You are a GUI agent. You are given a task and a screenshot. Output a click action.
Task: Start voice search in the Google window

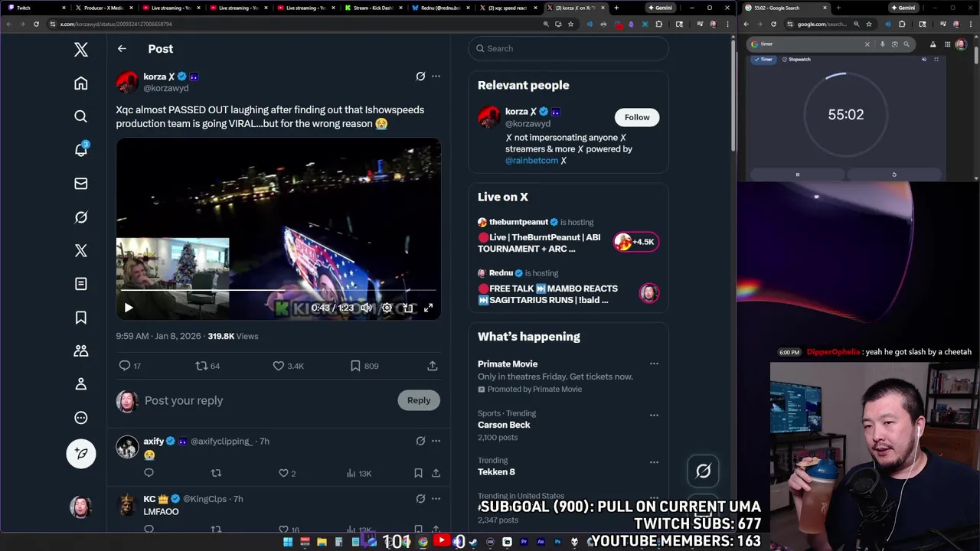(x=882, y=44)
